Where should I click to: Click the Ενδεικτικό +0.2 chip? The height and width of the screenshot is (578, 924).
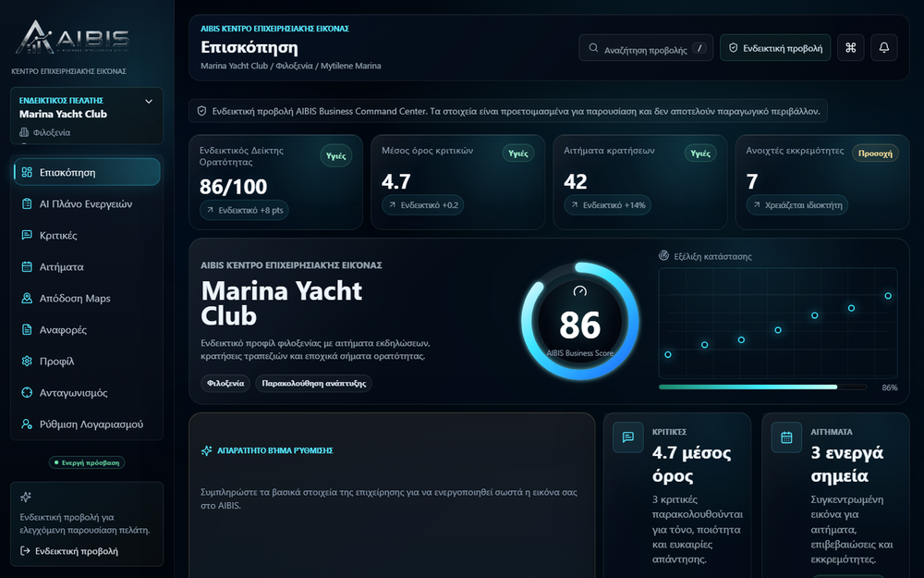pos(422,205)
